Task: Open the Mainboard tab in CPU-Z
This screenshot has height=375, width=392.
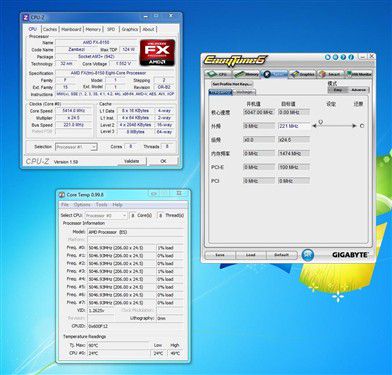Action: click(x=71, y=29)
